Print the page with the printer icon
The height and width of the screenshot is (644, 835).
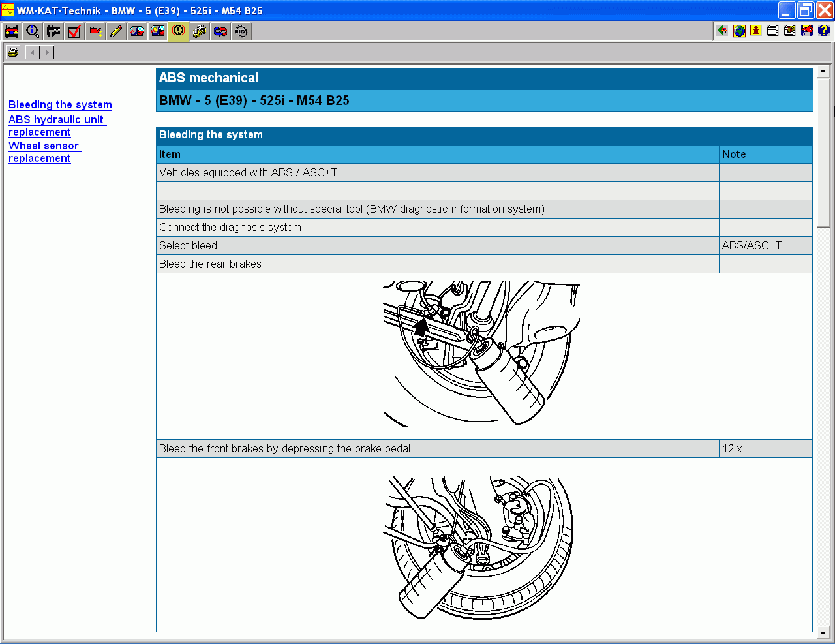(13, 52)
